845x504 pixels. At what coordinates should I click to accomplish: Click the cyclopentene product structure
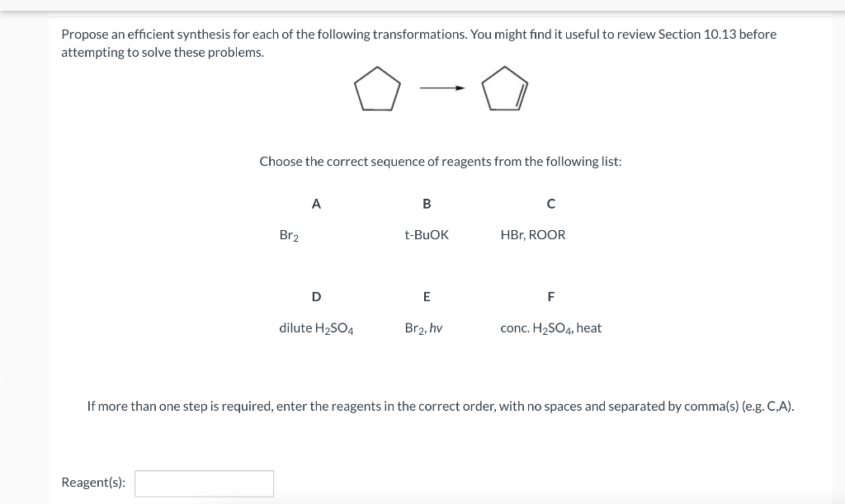(504, 87)
